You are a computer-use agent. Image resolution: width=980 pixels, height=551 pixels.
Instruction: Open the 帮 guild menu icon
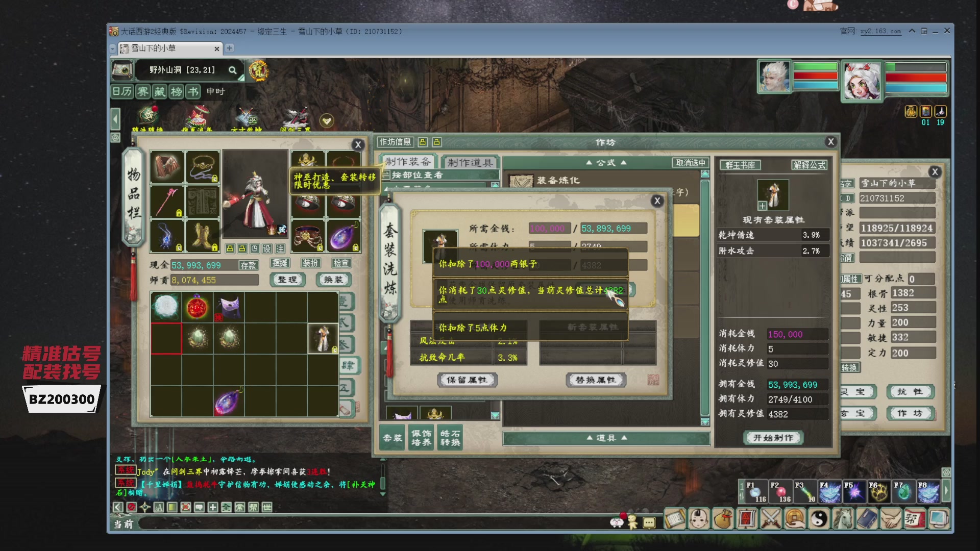click(x=915, y=519)
